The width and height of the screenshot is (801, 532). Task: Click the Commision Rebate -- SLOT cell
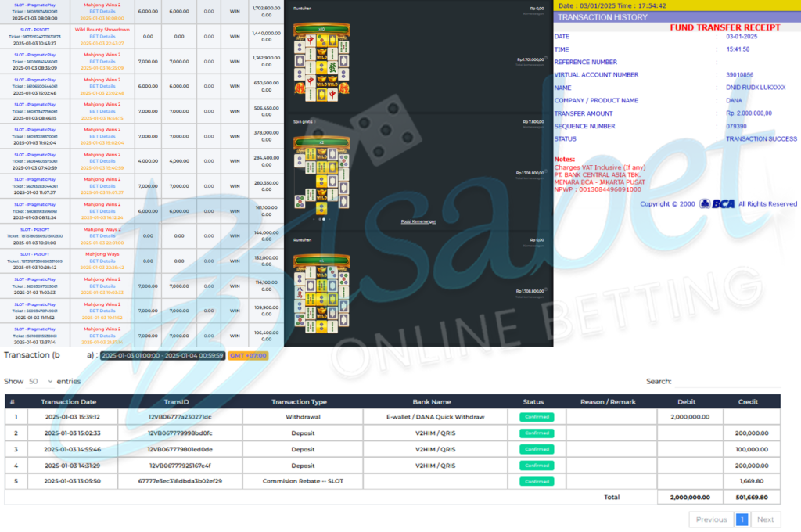(x=303, y=481)
